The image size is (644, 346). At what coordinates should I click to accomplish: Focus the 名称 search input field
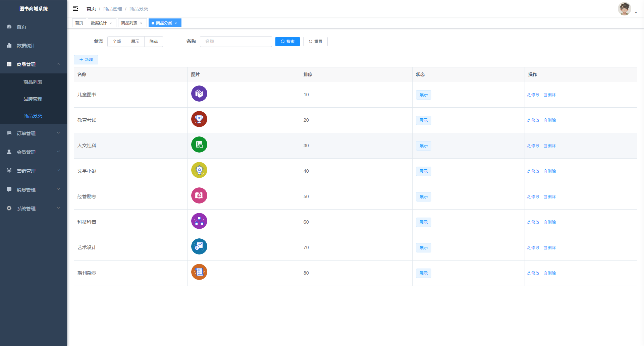coord(236,42)
